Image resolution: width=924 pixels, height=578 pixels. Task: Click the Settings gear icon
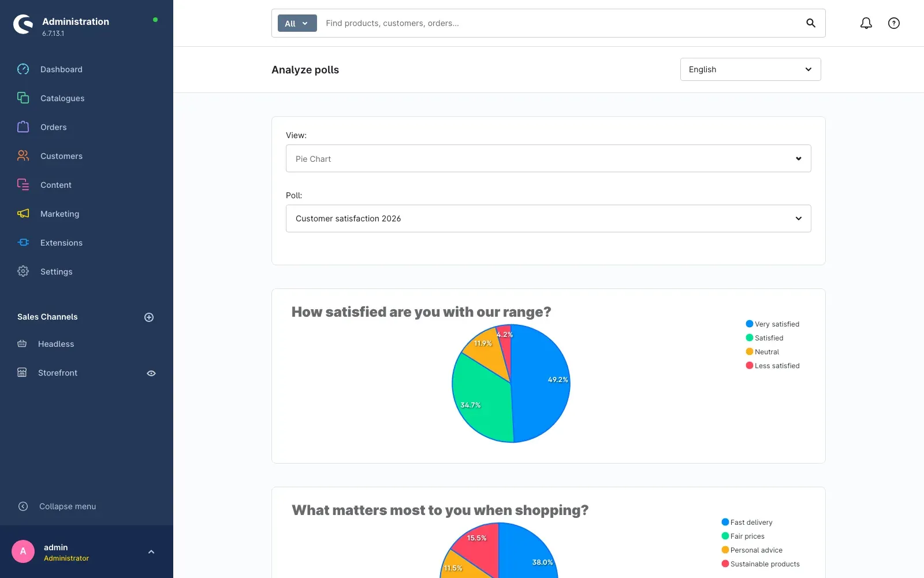pyautogui.click(x=23, y=272)
